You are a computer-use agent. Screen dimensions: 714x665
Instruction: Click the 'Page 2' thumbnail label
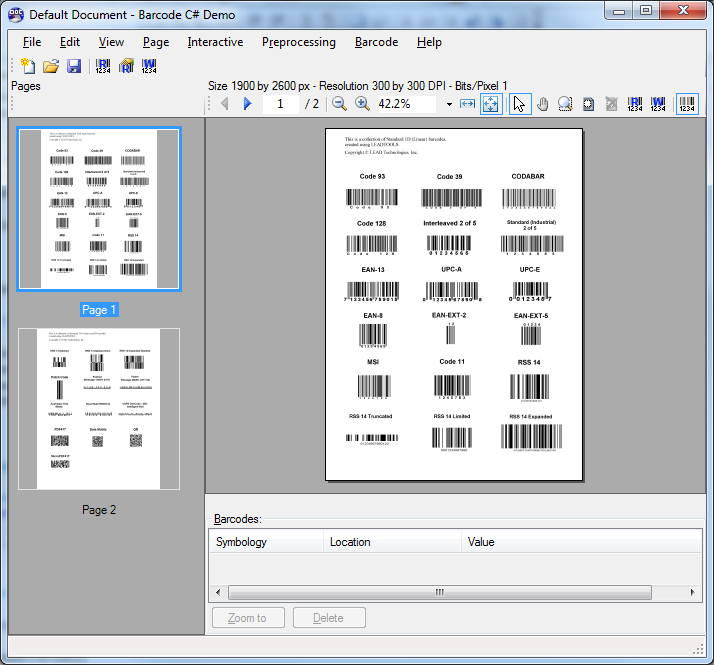[x=99, y=510]
